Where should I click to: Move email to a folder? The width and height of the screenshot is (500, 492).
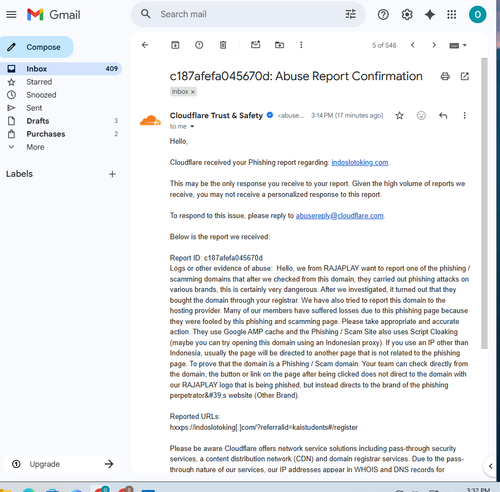279,45
